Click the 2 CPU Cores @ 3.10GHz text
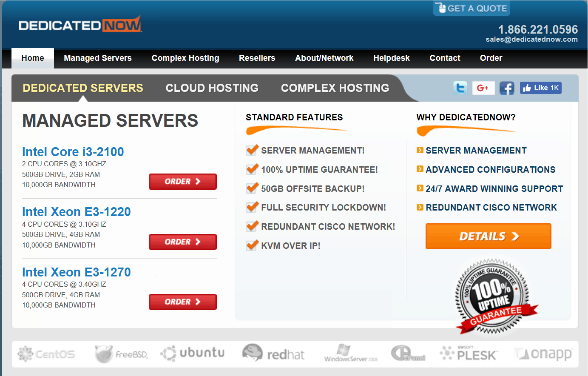This screenshot has height=376, width=588. point(64,164)
